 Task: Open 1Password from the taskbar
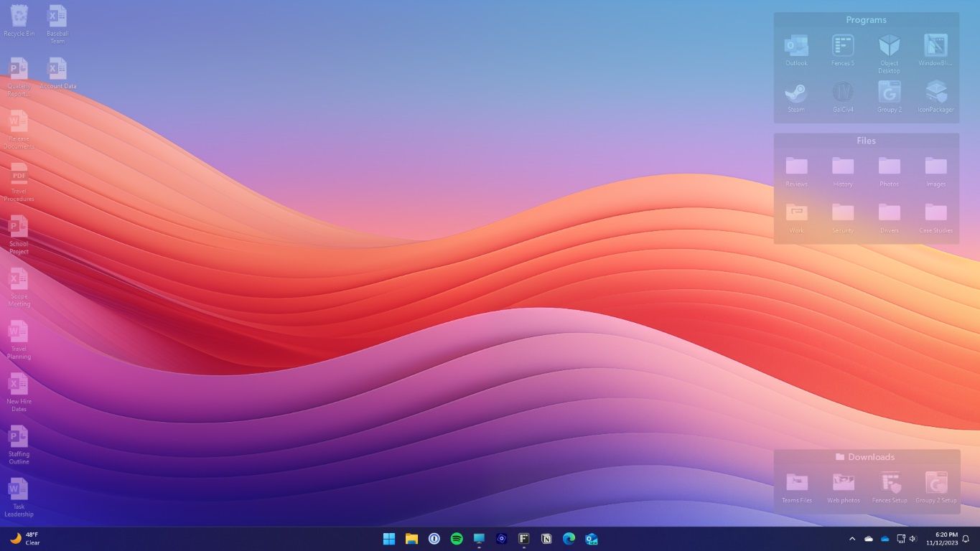click(434, 538)
